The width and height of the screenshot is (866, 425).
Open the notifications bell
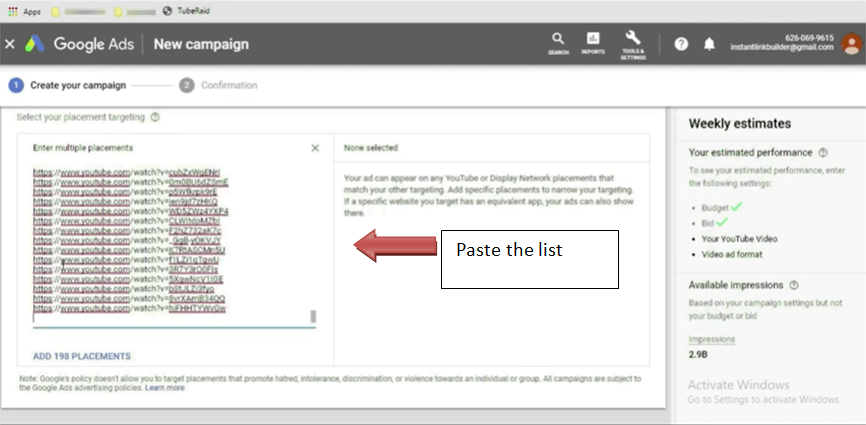(x=710, y=44)
